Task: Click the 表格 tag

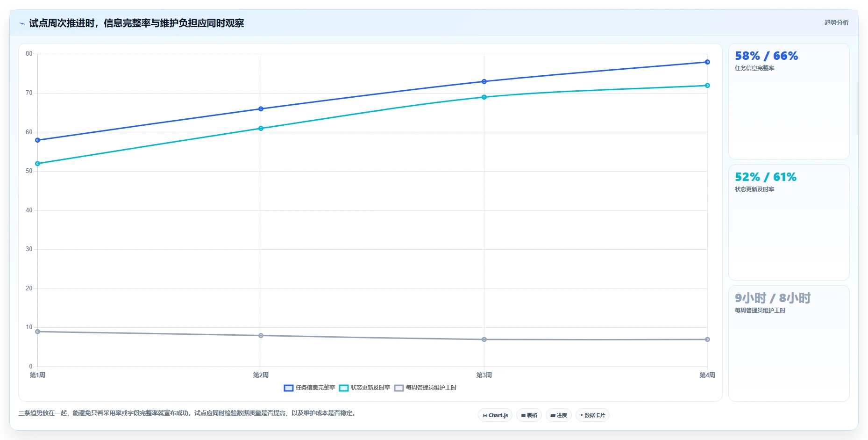Action: click(x=529, y=415)
